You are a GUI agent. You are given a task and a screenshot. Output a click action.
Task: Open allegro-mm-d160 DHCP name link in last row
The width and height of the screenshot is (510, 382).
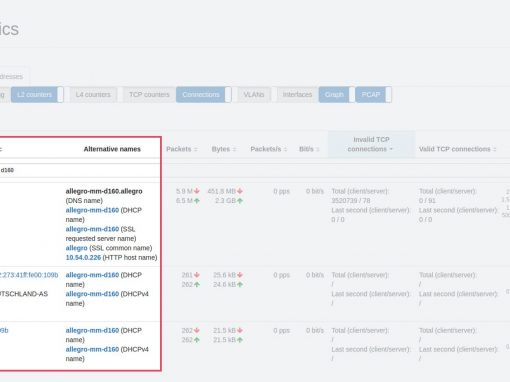point(92,330)
